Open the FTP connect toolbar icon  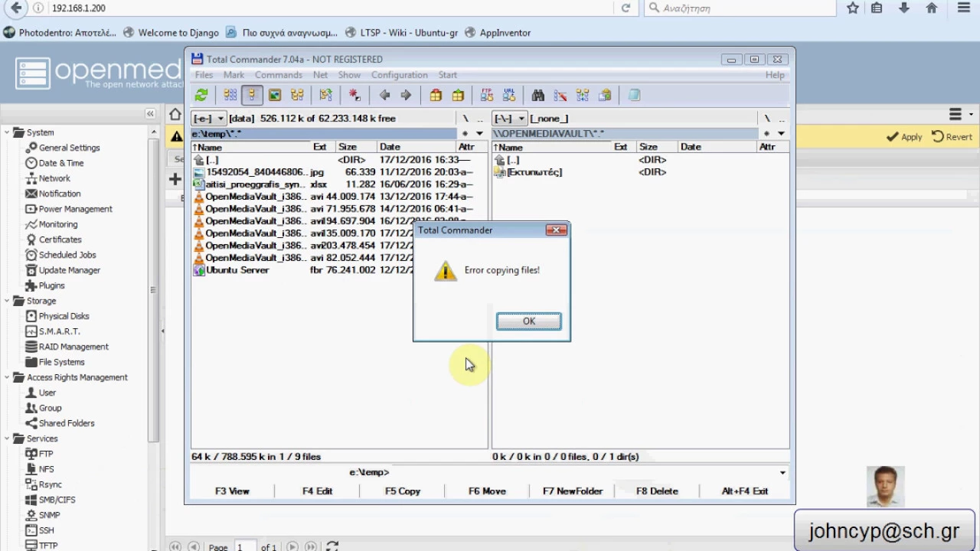pyautogui.click(x=487, y=96)
